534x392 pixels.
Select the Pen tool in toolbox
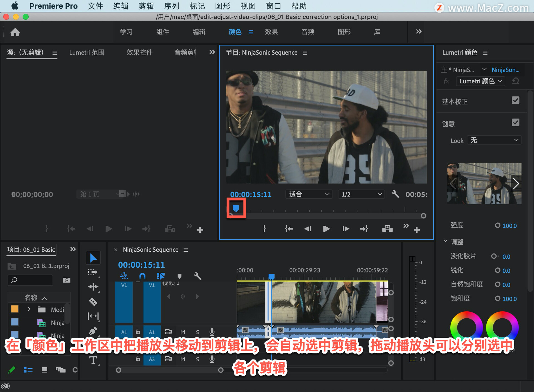[x=93, y=331]
